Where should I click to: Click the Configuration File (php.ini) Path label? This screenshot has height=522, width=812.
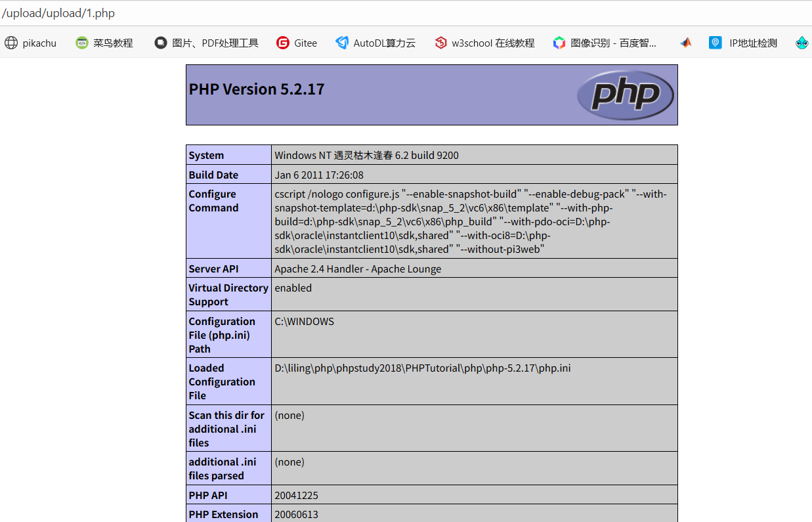[x=222, y=335]
